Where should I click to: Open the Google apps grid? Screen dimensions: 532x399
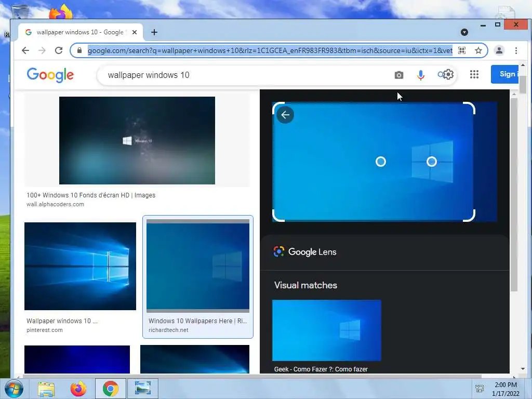[474, 74]
